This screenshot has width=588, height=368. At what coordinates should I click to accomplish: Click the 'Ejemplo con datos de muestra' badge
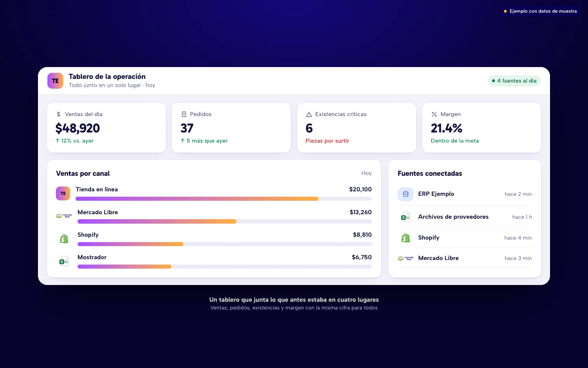pos(540,11)
